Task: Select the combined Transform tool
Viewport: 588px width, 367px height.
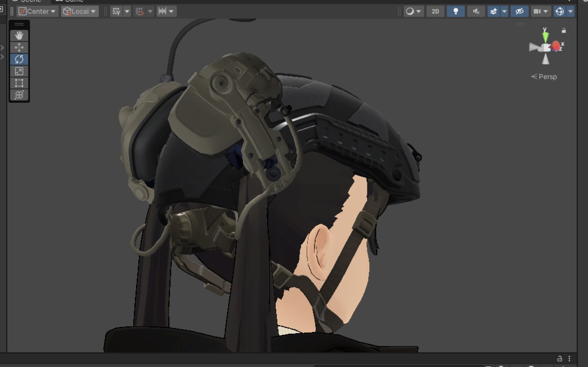Action: click(19, 95)
